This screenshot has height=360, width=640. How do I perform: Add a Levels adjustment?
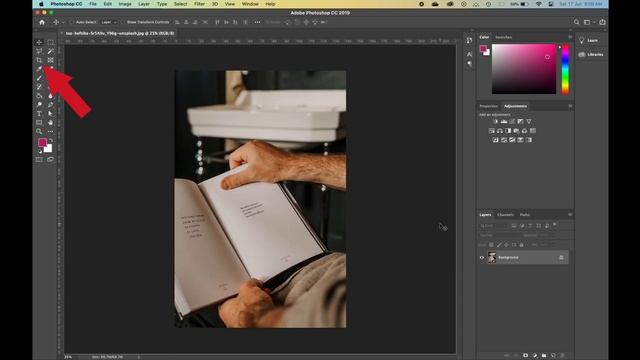pyautogui.click(x=504, y=122)
